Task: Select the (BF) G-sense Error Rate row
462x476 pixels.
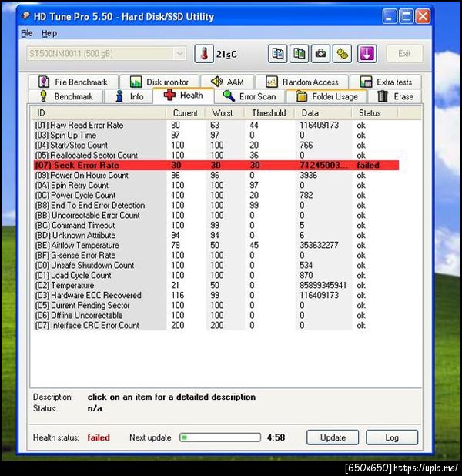Action: click(x=216, y=255)
